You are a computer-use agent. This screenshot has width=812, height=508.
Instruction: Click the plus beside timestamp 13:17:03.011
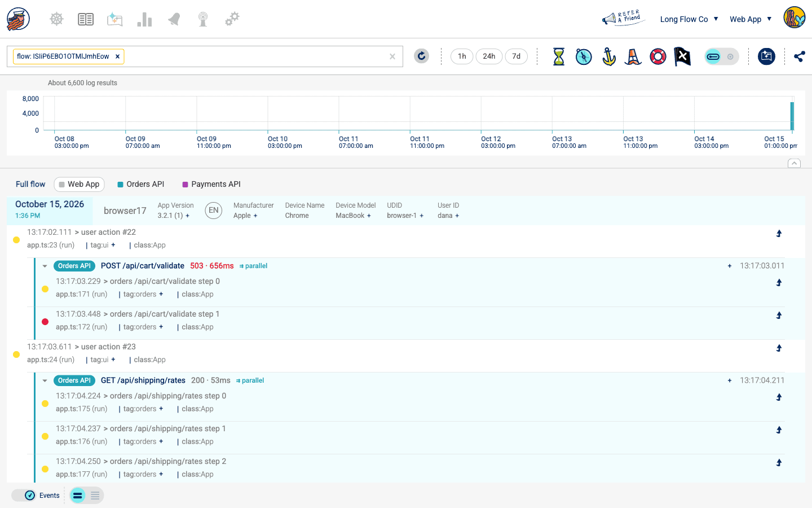tap(730, 266)
